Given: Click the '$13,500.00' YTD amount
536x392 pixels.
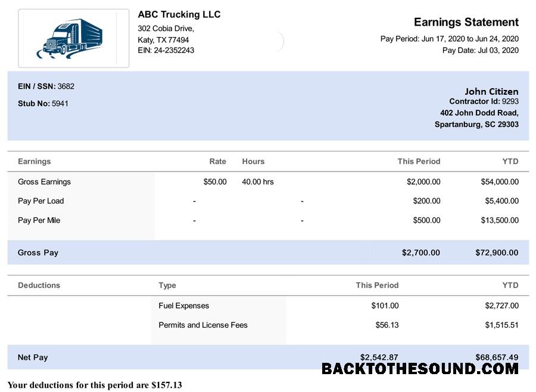Looking at the screenshot, I should pos(500,220).
